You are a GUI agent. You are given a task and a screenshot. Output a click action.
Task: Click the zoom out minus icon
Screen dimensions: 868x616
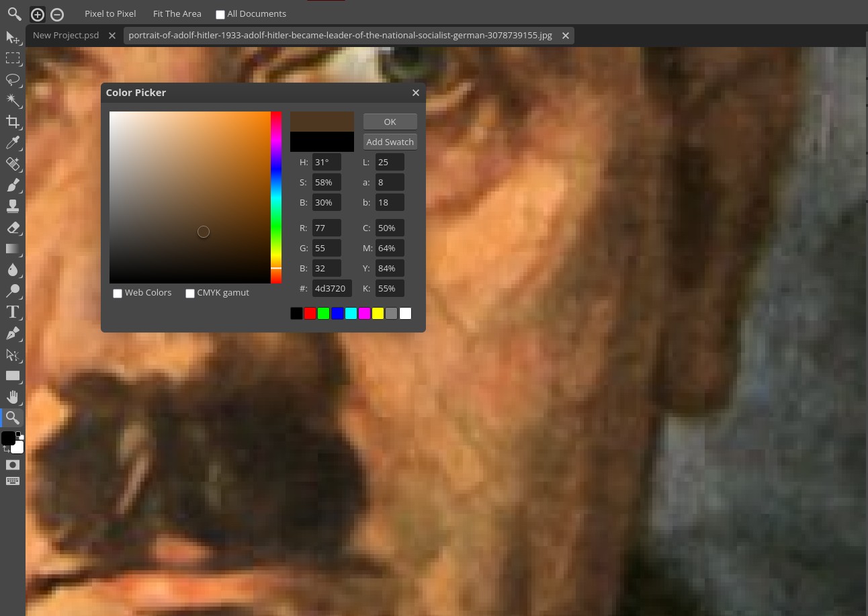[x=57, y=14]
